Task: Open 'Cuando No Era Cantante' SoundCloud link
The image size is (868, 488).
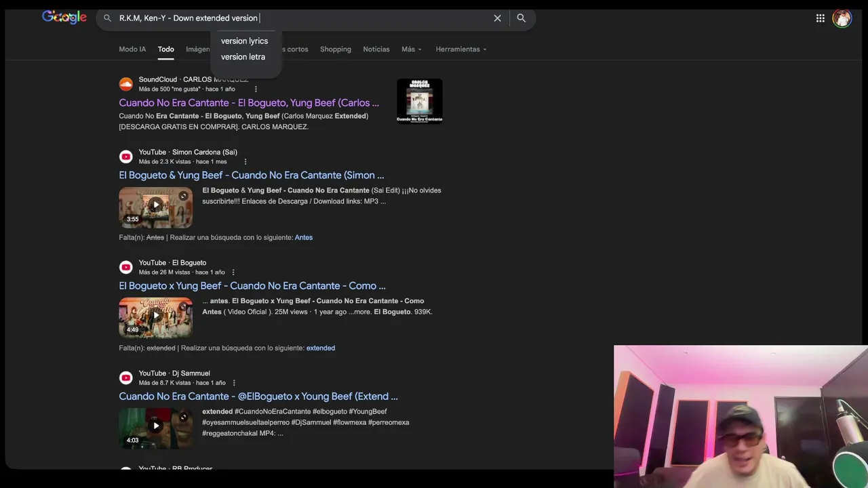Action: pos(249,103)
